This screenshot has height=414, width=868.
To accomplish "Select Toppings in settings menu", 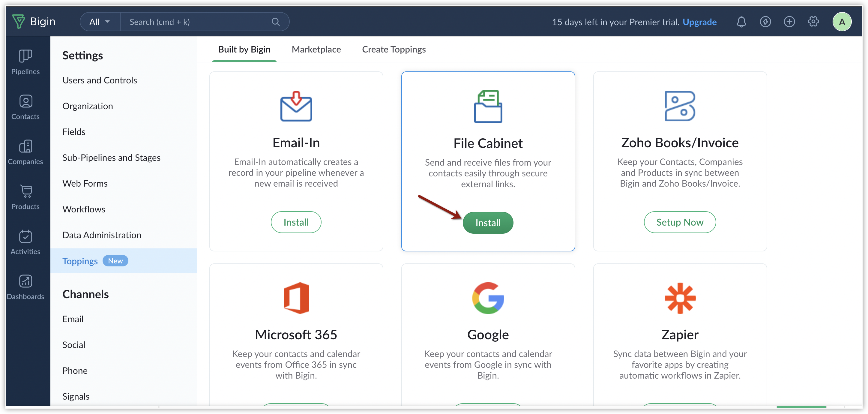I will pos(124,261).
